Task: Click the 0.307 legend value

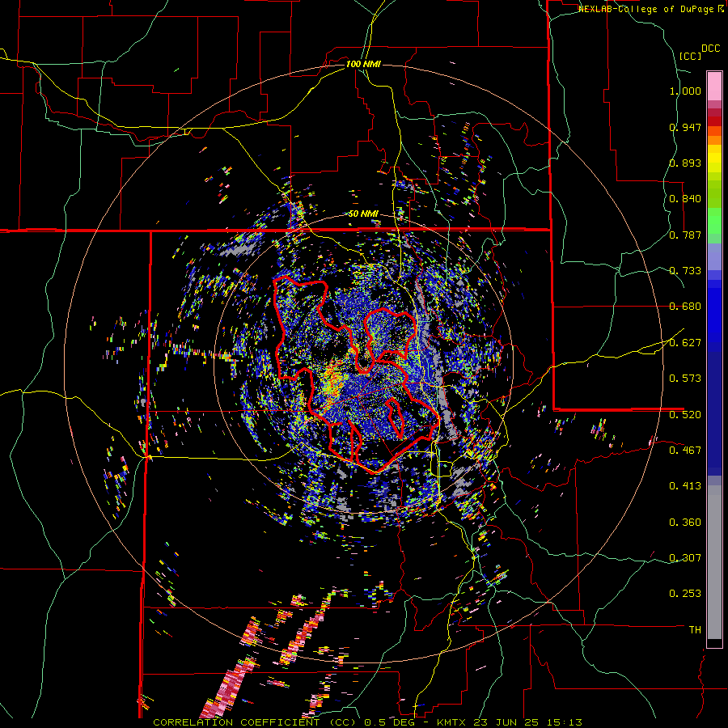Action: tap(685, 558)
